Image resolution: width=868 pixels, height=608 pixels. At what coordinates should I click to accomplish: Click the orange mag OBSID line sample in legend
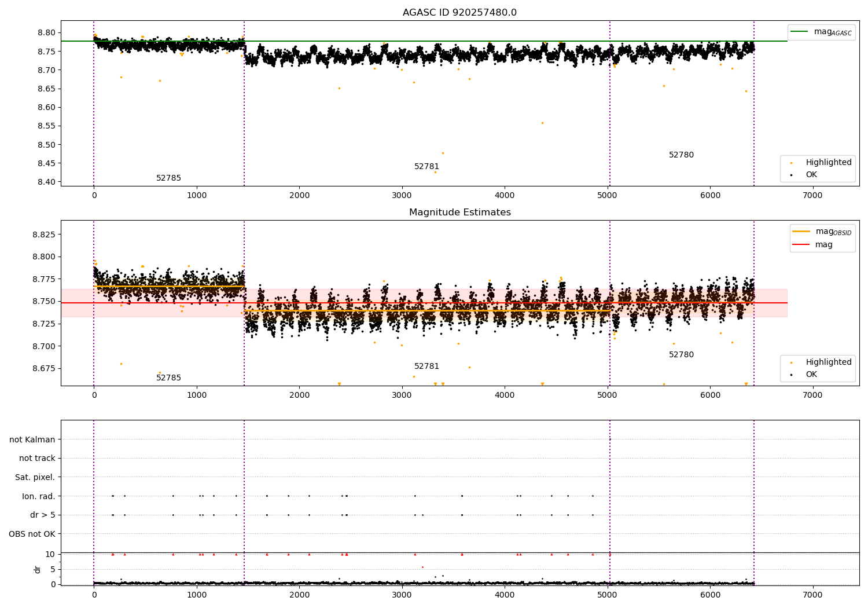(x=801, y=232)
